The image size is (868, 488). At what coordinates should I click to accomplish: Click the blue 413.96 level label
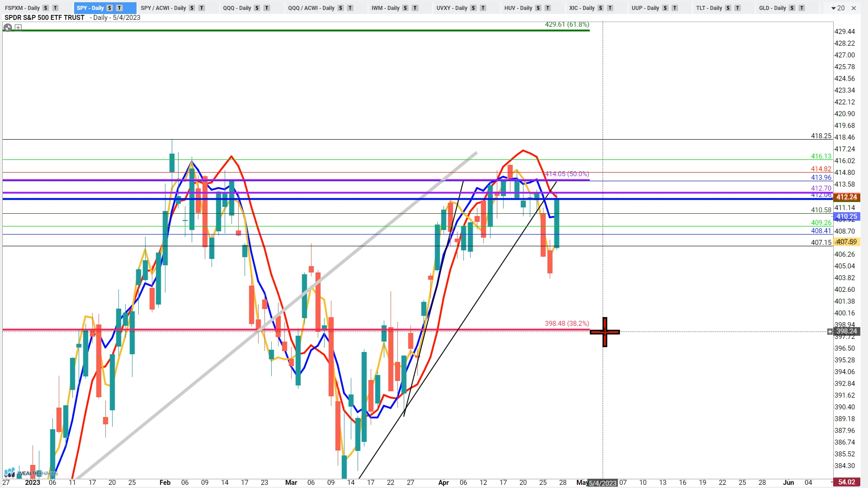click(821, 178)
